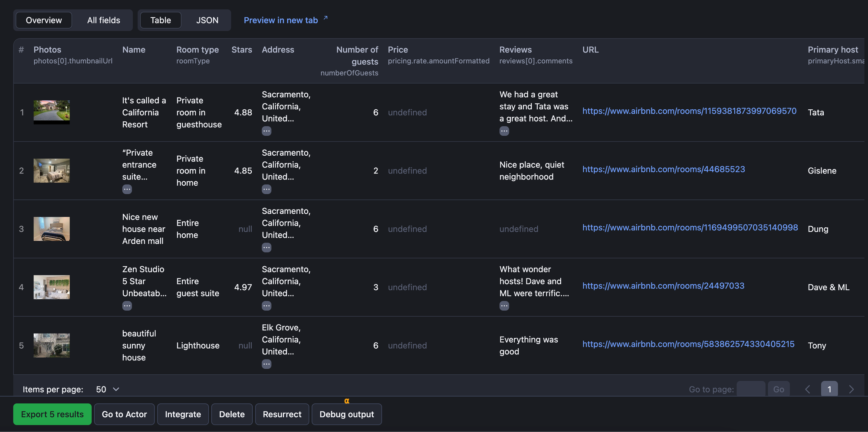Click review text Everything was good
The image size is (868, 432).
click(529, 346)
